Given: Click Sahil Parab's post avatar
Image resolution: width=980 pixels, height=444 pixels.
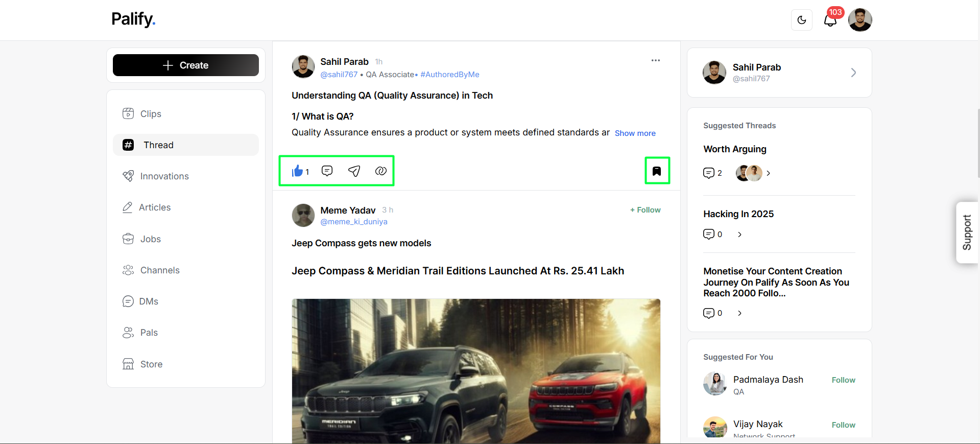Looking at the screenshot, I should click(303, 67).
